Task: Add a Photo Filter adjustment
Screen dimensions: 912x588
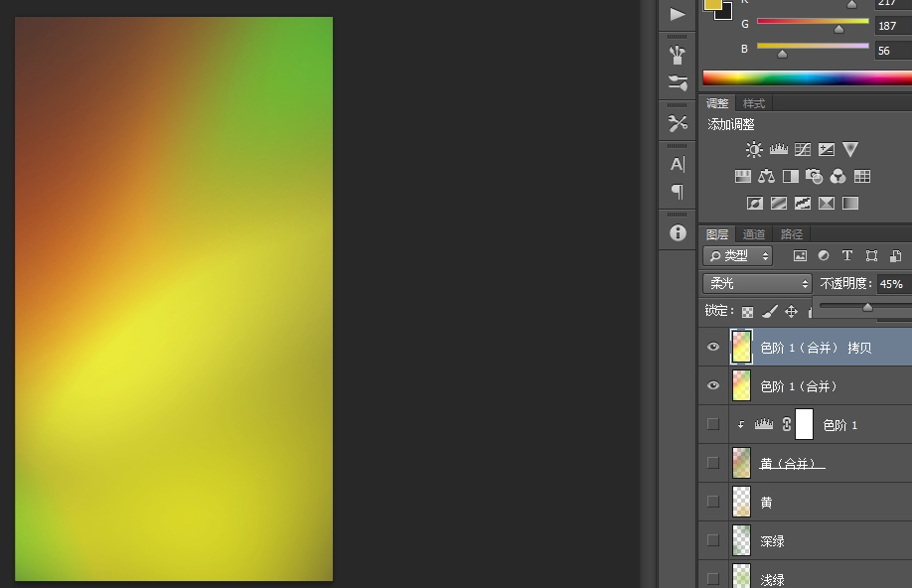Action: tap(814, 177)
